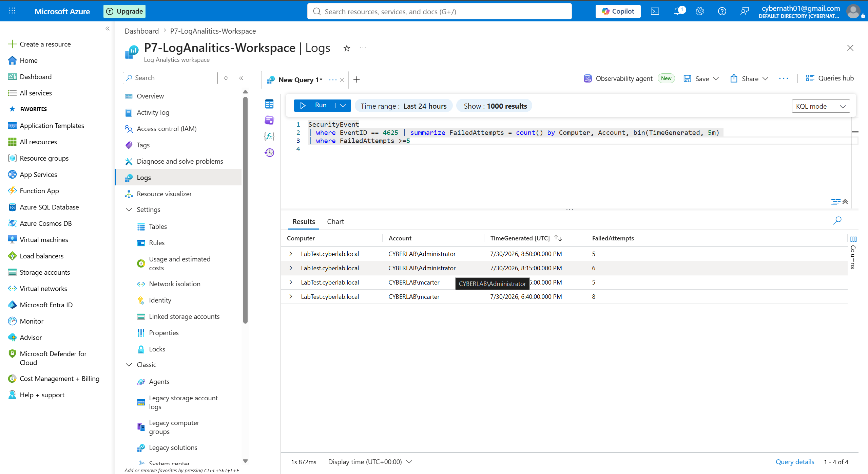Open the account profile avatar
The image size is (868, 474).
(853, 11)
